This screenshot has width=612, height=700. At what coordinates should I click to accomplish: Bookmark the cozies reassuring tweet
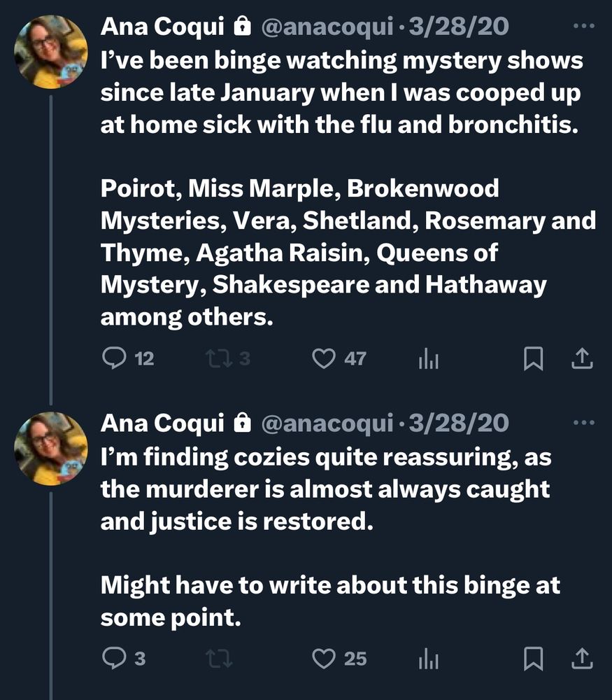pos(534,659)
